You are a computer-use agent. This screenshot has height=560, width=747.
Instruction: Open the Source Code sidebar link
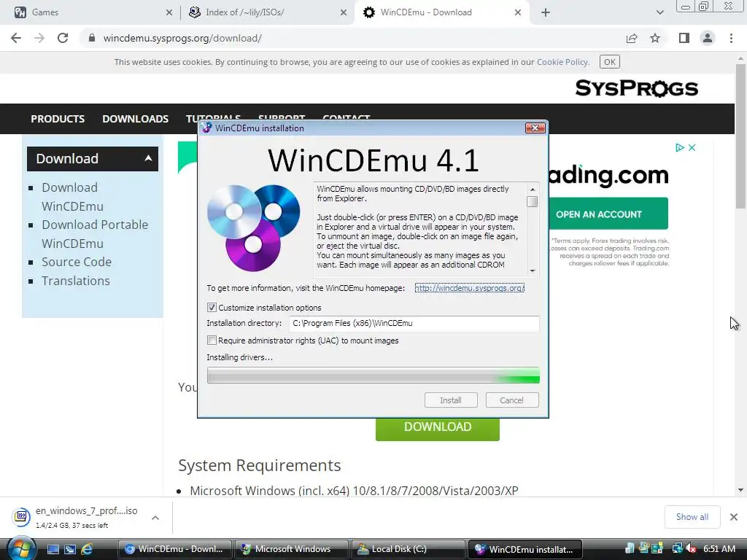coord(76,262)
